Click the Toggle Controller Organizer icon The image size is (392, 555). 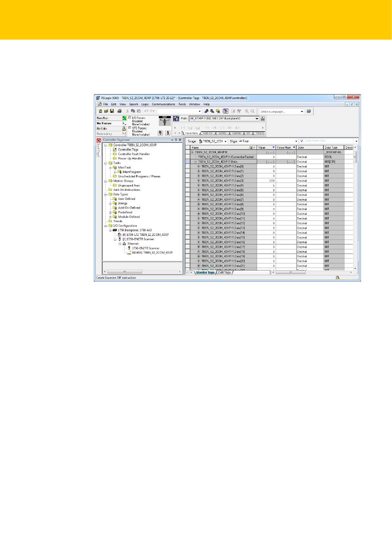click(226, 111)
